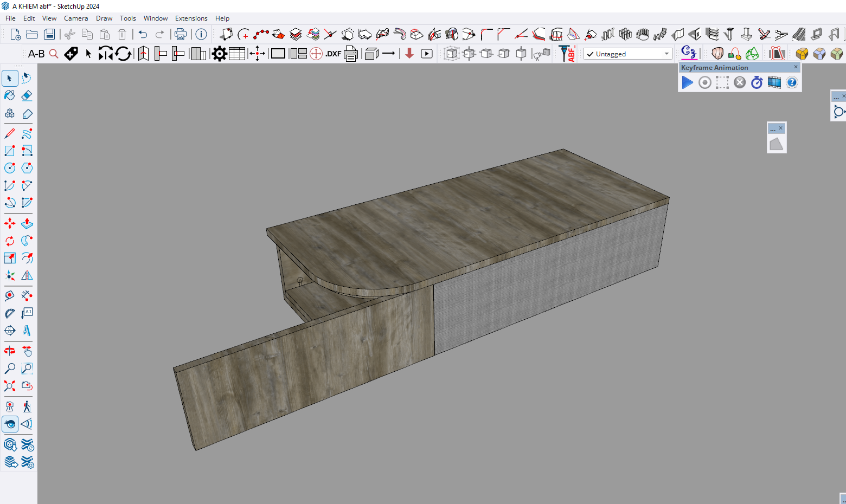Viewport: 846px width, 504px height.
Task: Select the Line pencil tool
Action: click(10, 133)
